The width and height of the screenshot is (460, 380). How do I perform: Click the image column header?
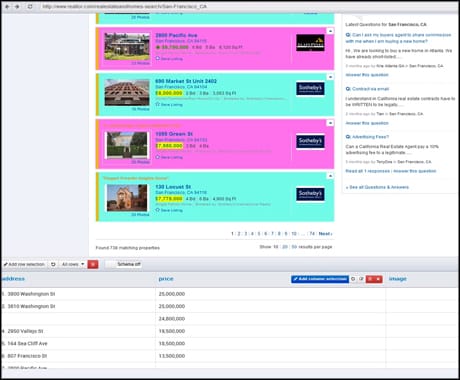(x=397, y=279)
